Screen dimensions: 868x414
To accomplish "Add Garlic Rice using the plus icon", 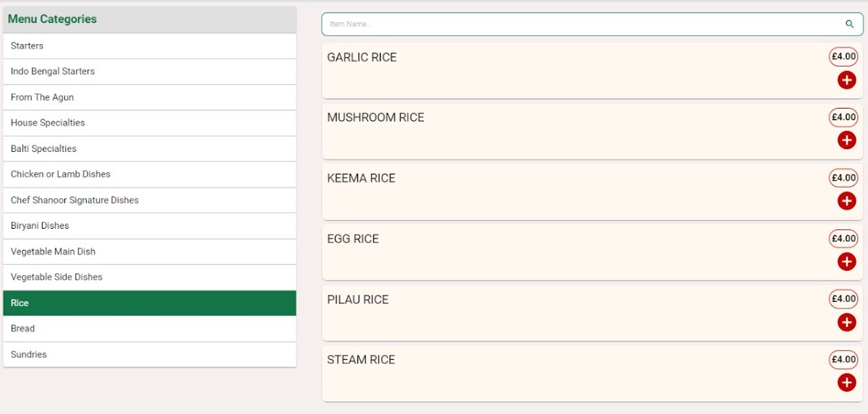I will click(x=846, y=80).
